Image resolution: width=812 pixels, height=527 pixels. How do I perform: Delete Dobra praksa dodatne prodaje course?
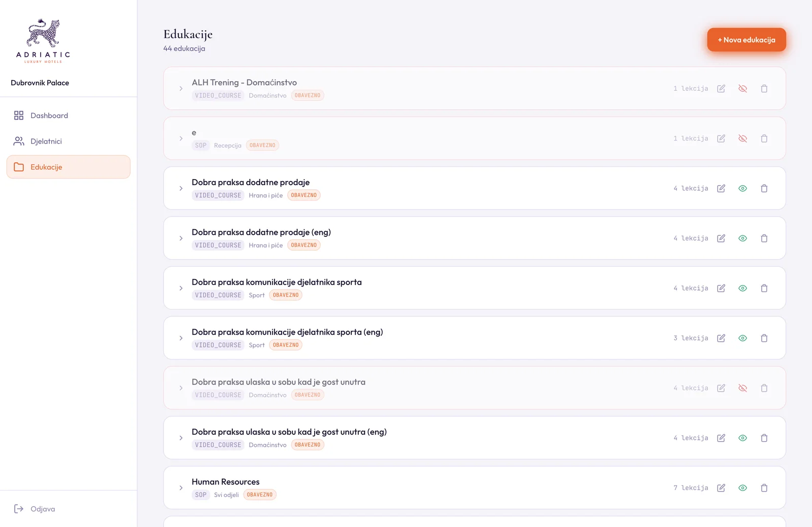click(764, 189)
